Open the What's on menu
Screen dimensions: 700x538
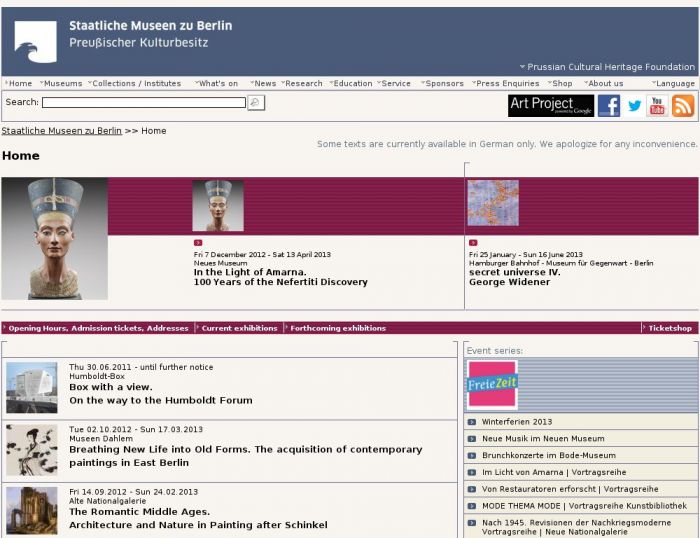click(216, 83)
